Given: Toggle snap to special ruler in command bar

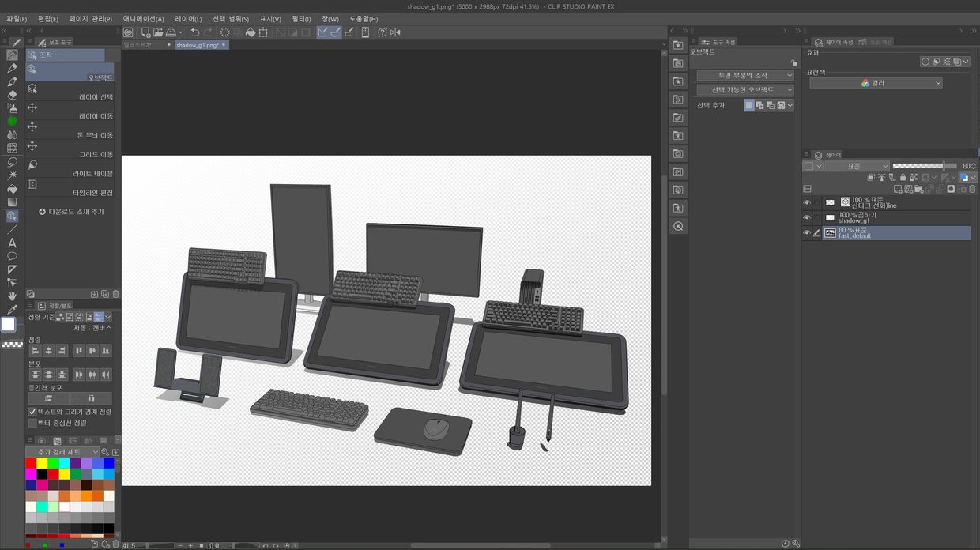Looking at the screenshot, I should tap(336, 32).
